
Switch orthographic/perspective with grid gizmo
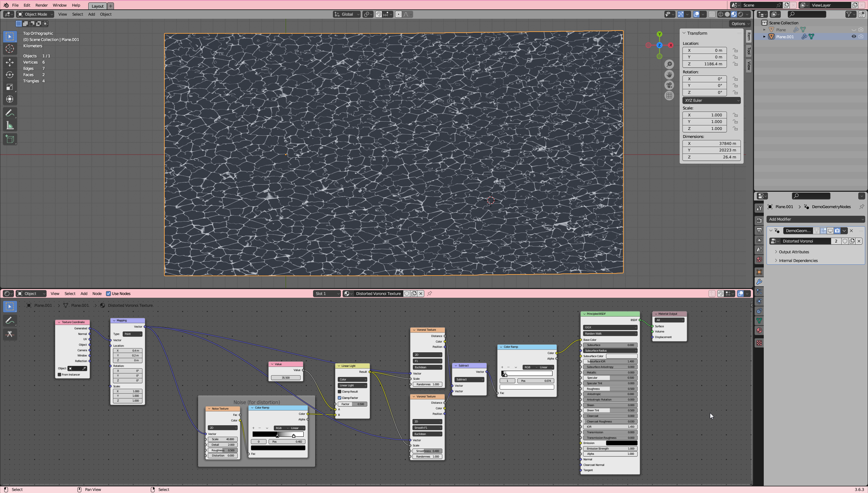click(x=669, y=96)
